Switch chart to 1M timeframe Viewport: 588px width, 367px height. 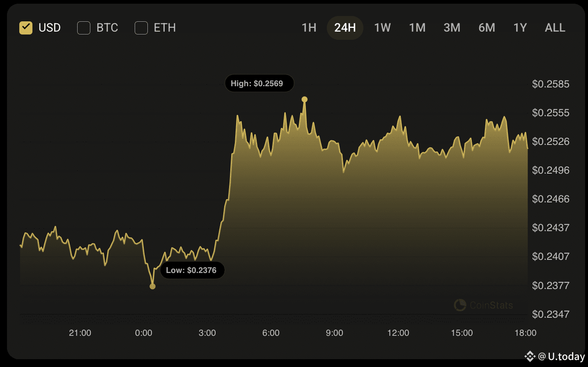(417, 28)
